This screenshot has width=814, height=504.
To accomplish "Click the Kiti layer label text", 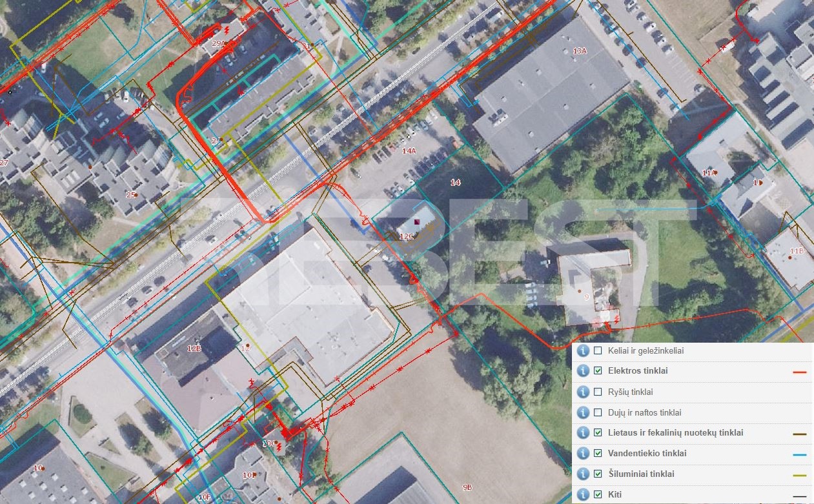I will (615, 494).
